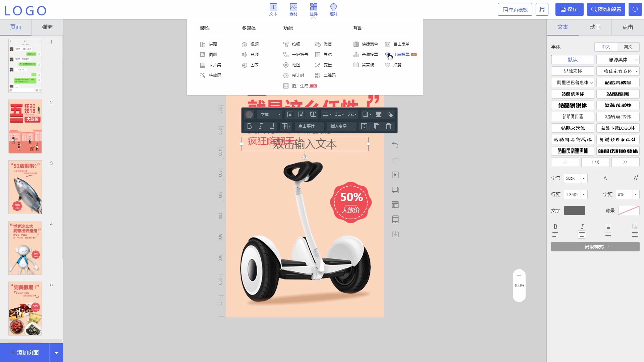Click the preview play icon beside canvas
644x362 pixels.
pyautogui.click(x=395, y=175)
